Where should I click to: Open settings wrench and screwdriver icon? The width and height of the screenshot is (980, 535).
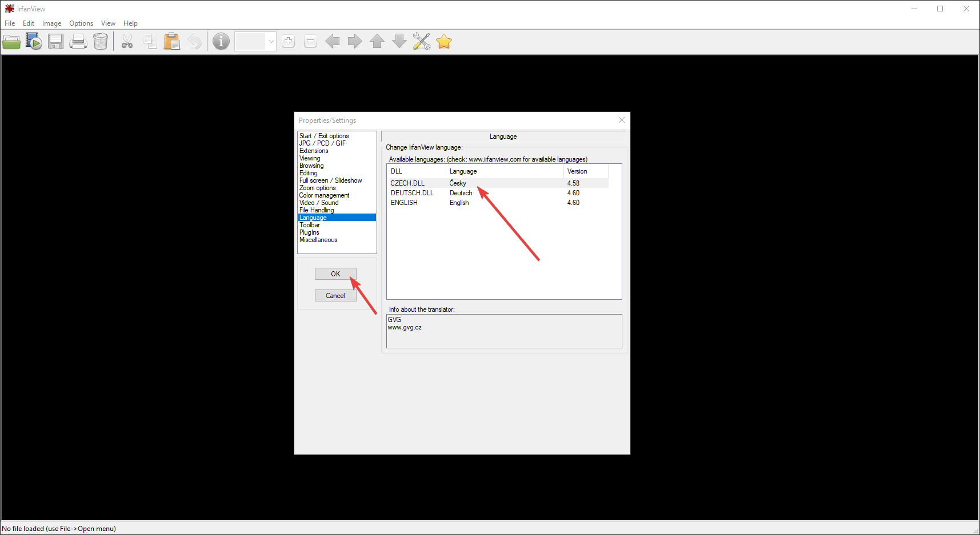[x=422, y=42]
